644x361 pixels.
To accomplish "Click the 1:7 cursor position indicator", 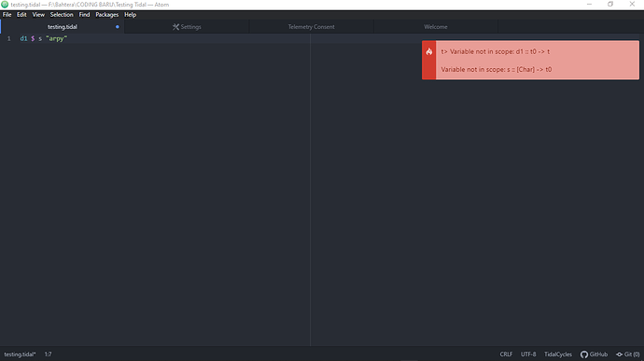I will coord(48,354).
